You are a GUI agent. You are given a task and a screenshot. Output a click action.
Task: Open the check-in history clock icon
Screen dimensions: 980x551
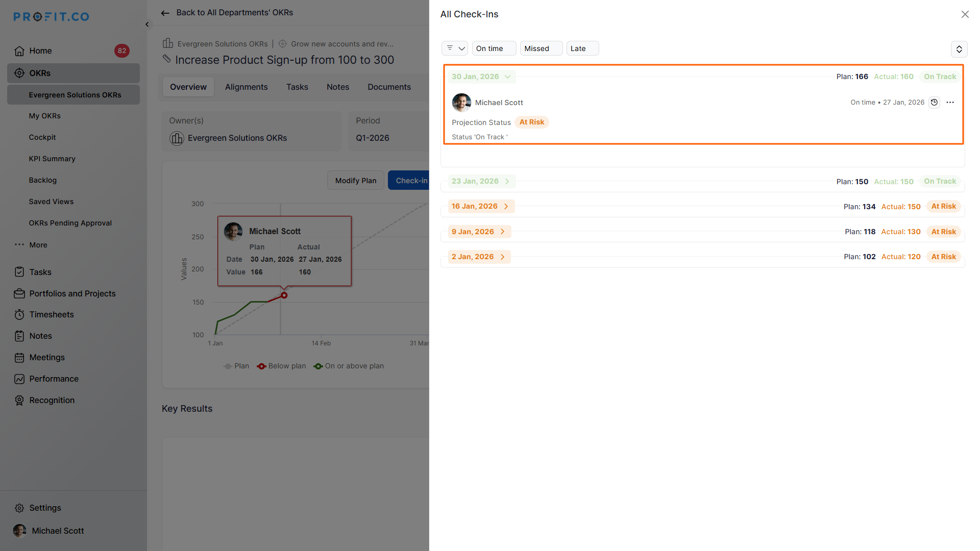(x=934, y=103)
